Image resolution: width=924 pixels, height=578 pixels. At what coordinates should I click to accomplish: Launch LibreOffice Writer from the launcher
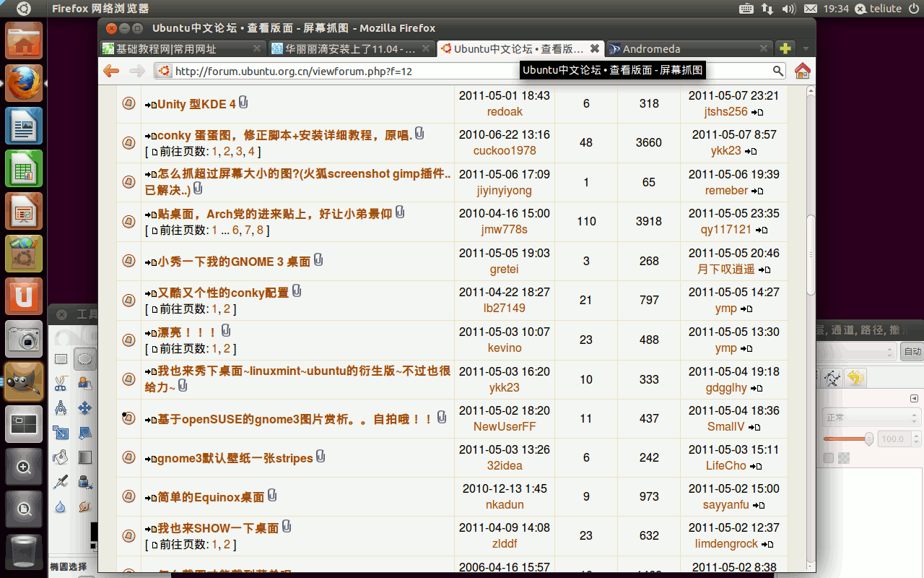coord(24,126)
